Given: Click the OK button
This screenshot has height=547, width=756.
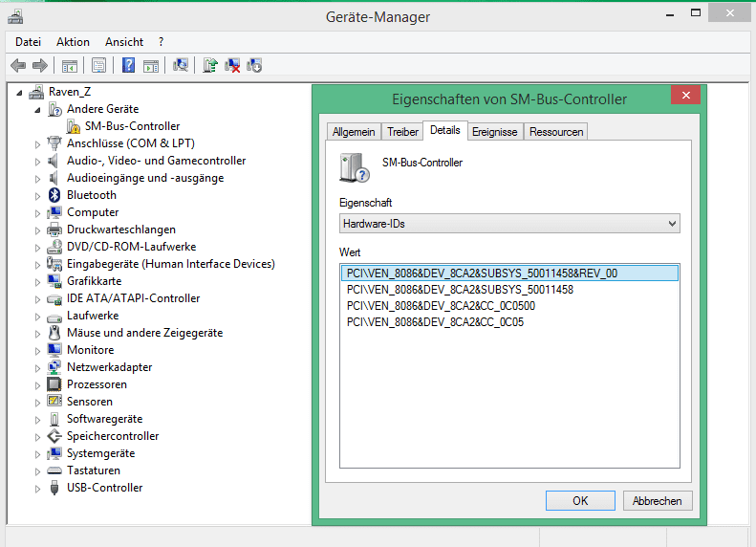Looking at the screenshot, I should click(x=580, y=501).
